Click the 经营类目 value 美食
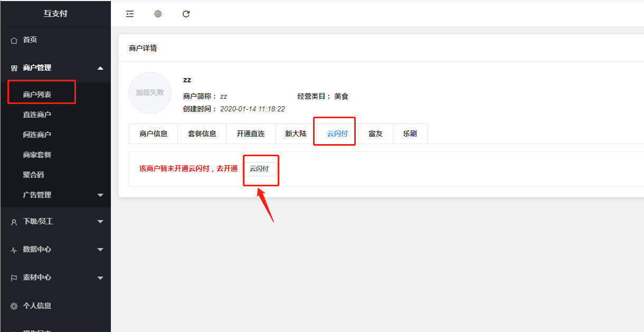This screenshot has width=644, height=332. click(x=341, y=97)
